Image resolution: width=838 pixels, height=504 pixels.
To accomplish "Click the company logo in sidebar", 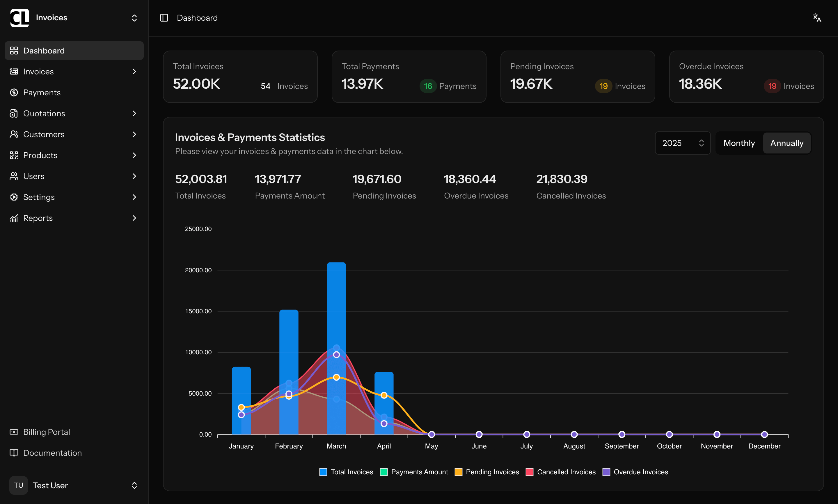I will (x=20, y=18).
